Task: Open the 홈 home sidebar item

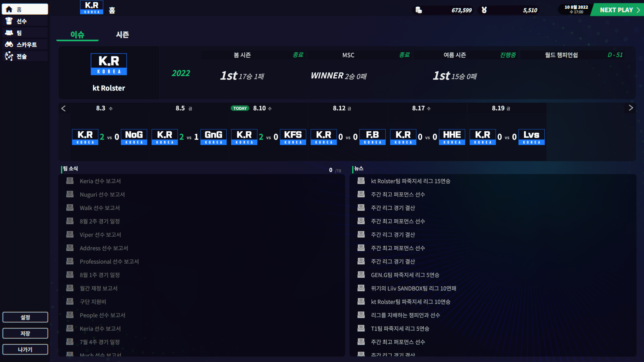Action: pyautogui.click(x=25, y=9)
